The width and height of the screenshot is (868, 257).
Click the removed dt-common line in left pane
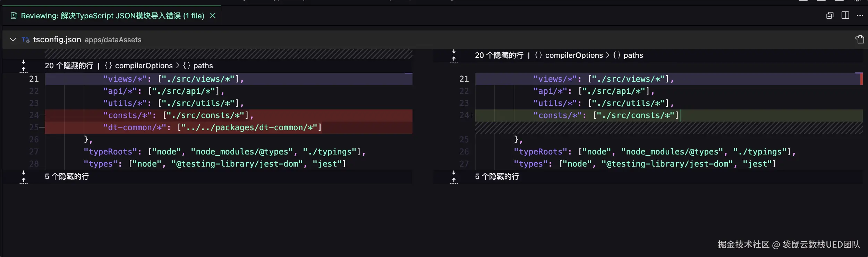[x=212, y=127]
